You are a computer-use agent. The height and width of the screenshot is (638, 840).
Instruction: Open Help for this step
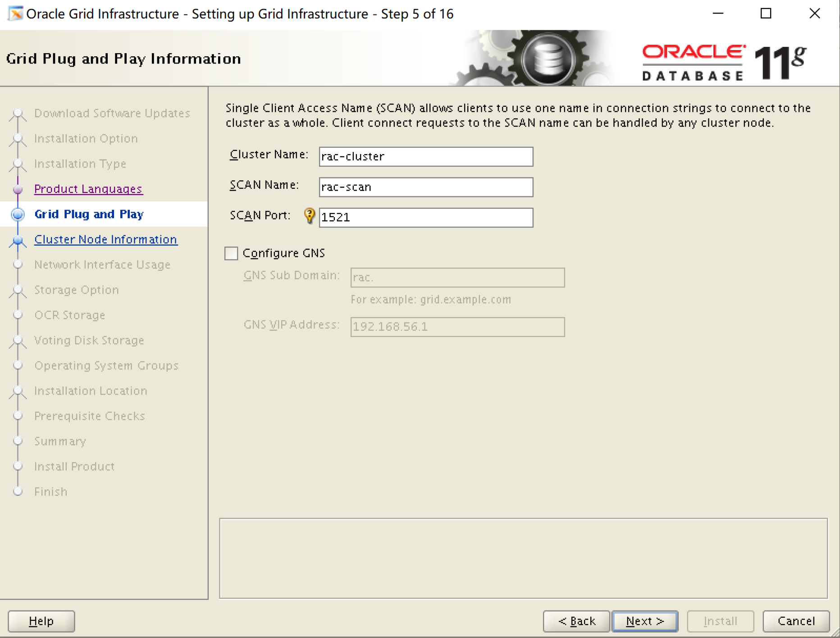pos(41,621)
